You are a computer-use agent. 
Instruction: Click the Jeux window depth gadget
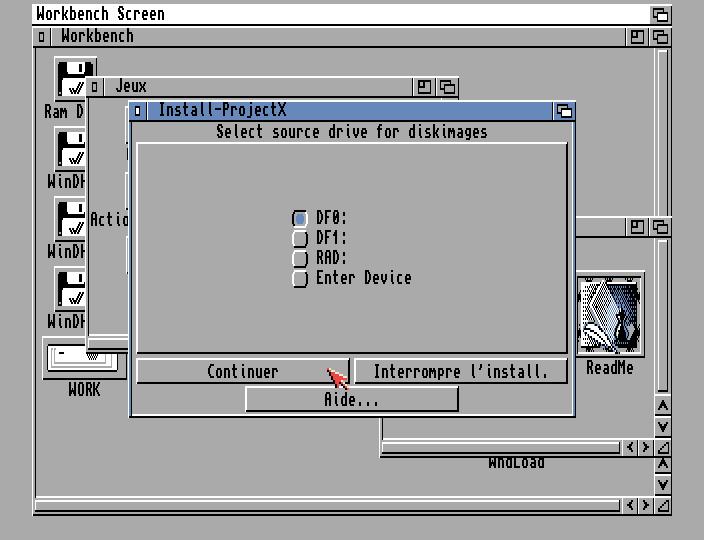pyautogui.click(x=447, y=87)
